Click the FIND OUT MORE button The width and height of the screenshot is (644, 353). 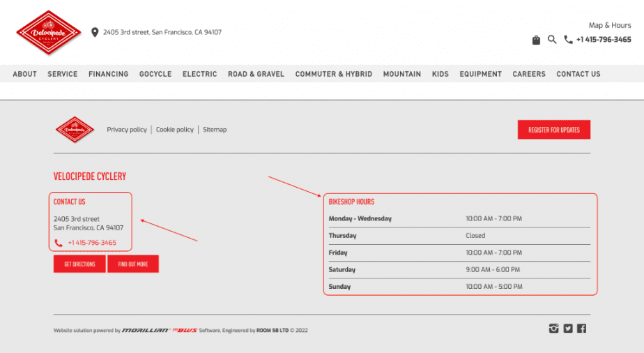pos(133,264)
